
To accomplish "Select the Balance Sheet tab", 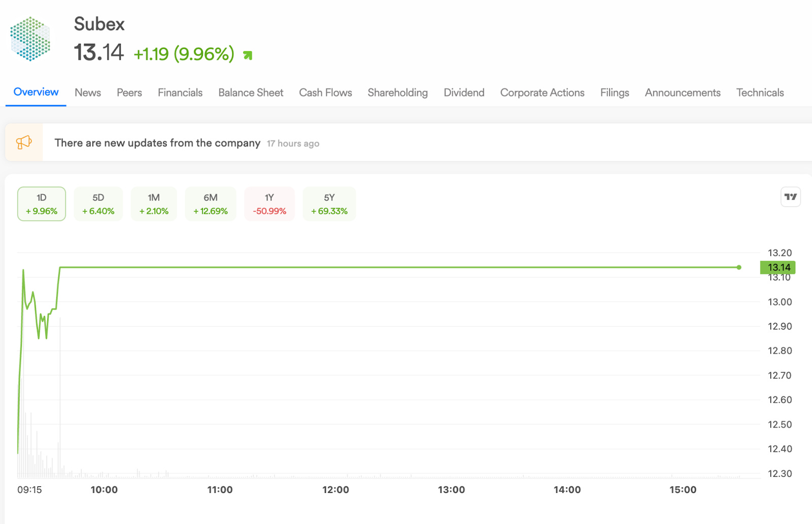I will (x=251, y=92).
